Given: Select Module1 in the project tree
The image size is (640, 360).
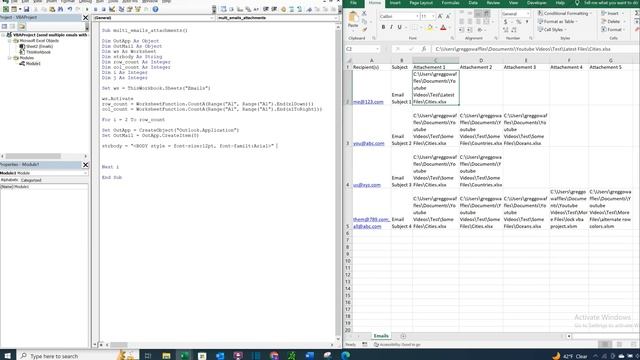Looking at the screenshot, I should pyautogui.click(x=33, y=64).
